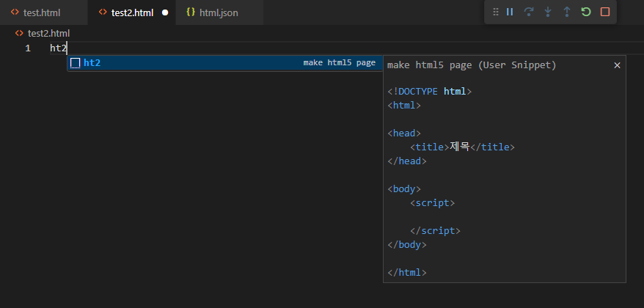
Task: Click the snippet icon beside ht2 suggestion
Action: click(x=75, y=63)
